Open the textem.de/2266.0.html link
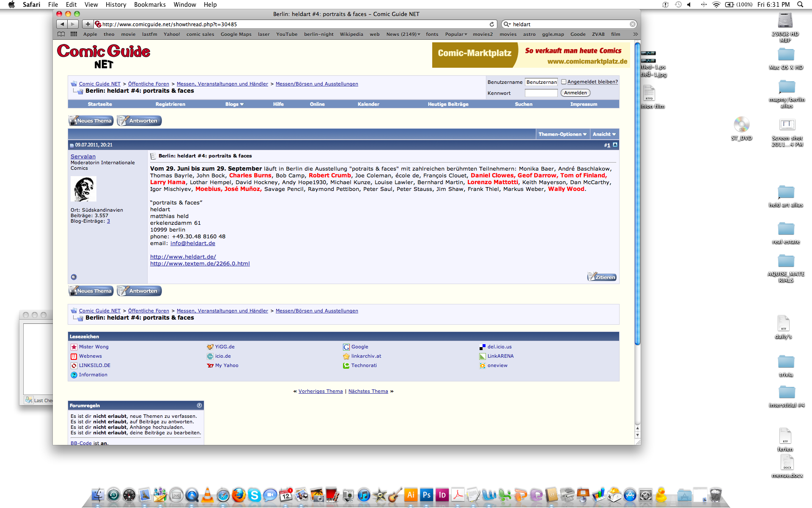This screenshot has height=508, width=812. pos(200,263)
